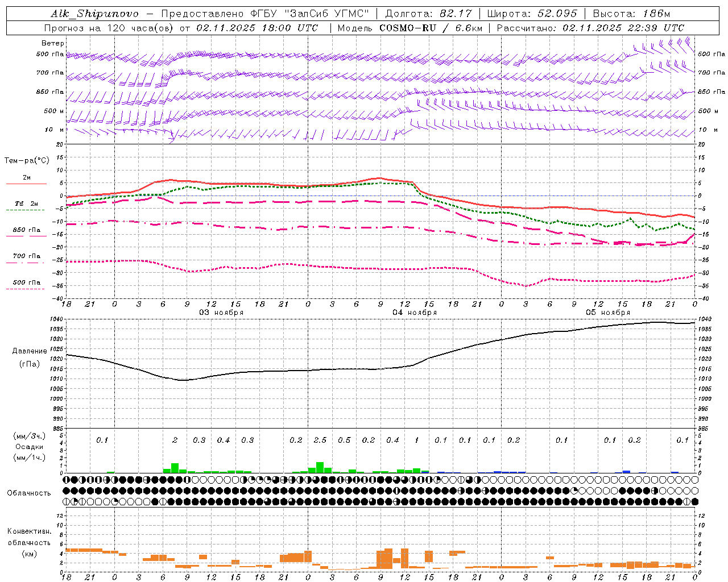Select the Долгота: 82.17 header field
This screenshot has height=582, width=728.
tap(428, 14)
